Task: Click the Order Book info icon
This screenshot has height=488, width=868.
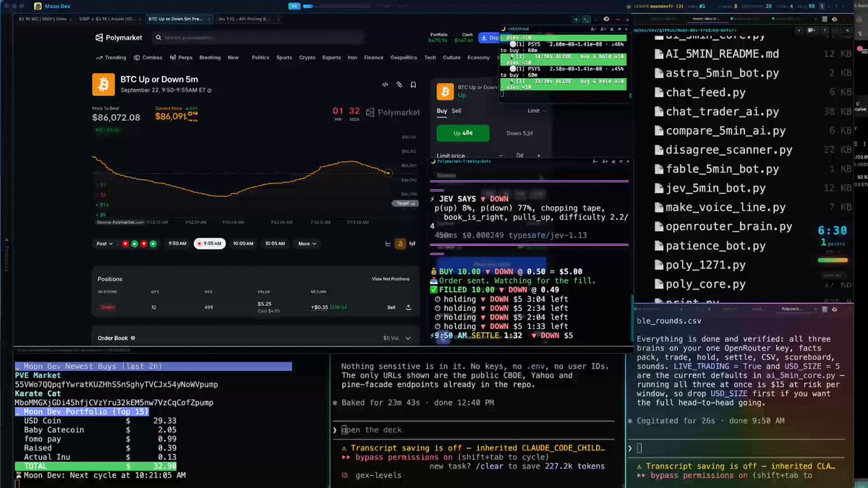Action: [133, 338]
